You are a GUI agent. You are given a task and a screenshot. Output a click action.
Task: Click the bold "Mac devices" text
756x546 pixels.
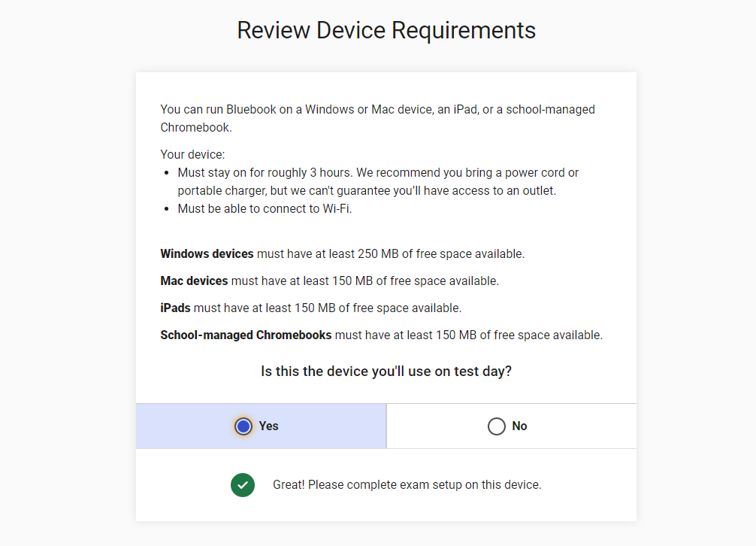coord(194,281)
